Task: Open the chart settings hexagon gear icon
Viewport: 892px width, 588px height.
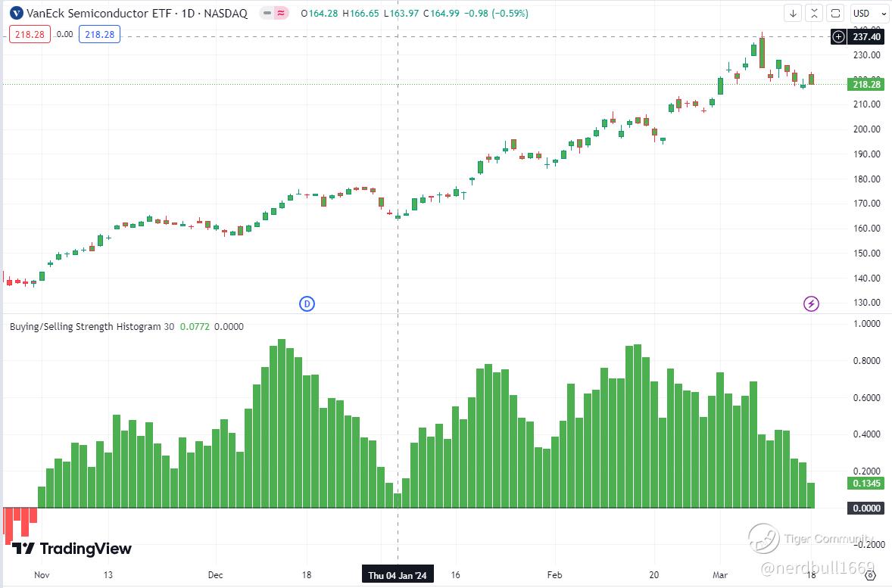Action: click(870, 575)
